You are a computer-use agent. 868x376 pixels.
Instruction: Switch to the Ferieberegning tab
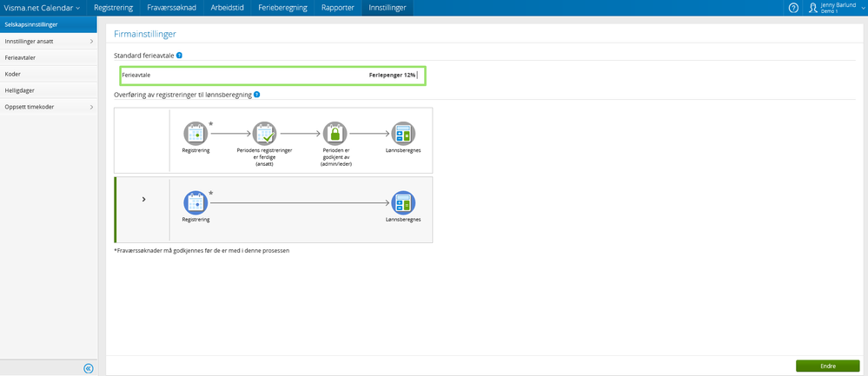tap(282, 8)
